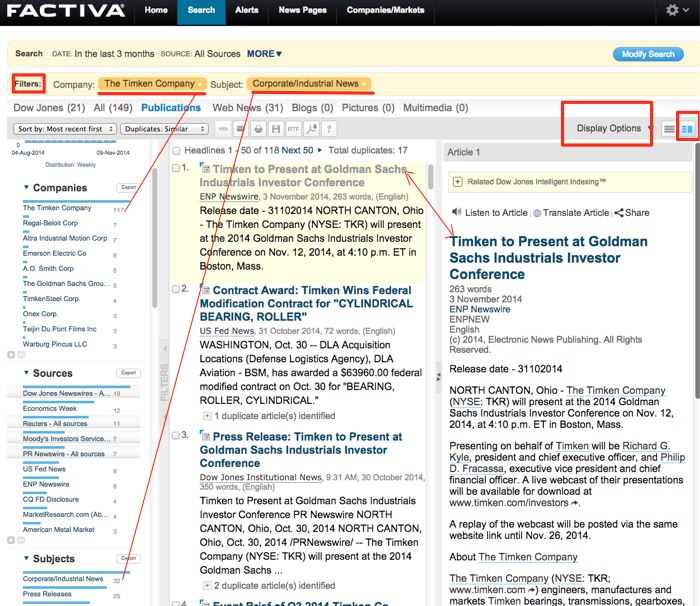700x606 pixels.
Task: Switch to headline list view icon
Action: tap(669, 129)
